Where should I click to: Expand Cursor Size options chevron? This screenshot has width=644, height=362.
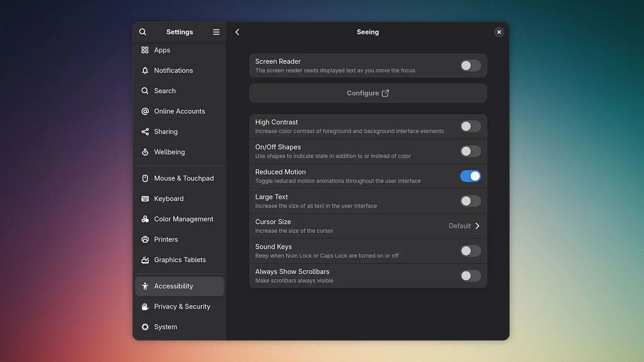tap(477, 226)
